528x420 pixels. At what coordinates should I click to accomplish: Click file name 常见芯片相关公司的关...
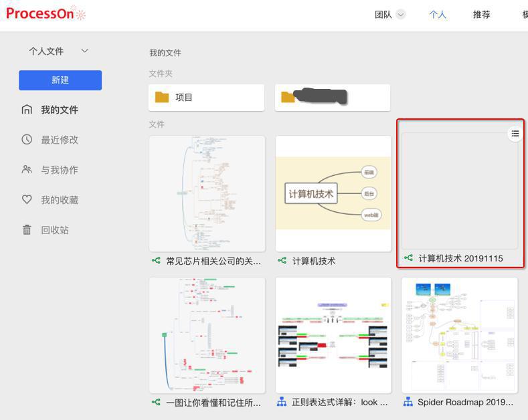tap(213, 261)
